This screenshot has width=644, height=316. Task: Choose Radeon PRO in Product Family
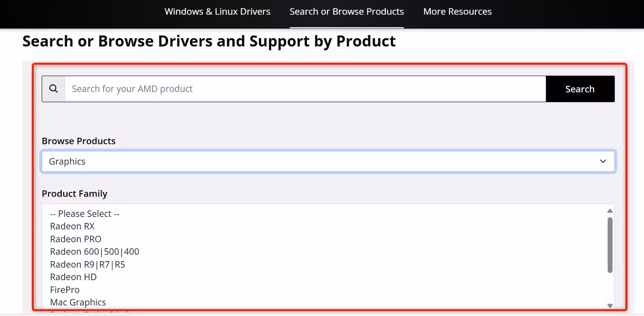[x=76, y=239]
